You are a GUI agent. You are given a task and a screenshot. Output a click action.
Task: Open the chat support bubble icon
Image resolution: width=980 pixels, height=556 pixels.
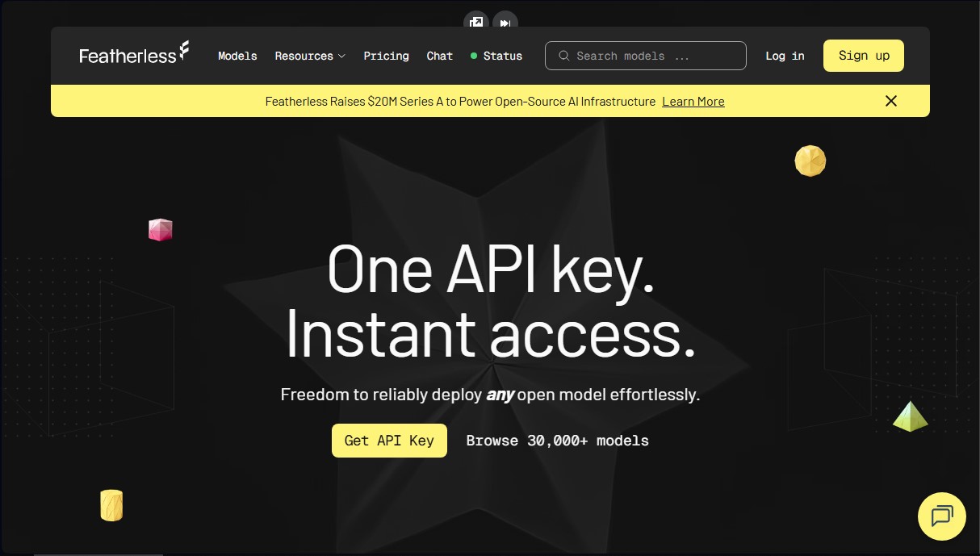click(942, 516)
